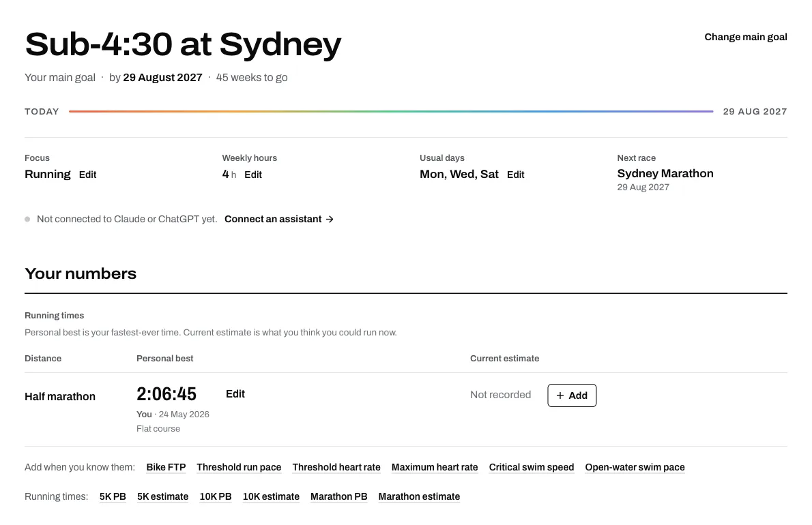Add Bike FTP number

[166, 468]
